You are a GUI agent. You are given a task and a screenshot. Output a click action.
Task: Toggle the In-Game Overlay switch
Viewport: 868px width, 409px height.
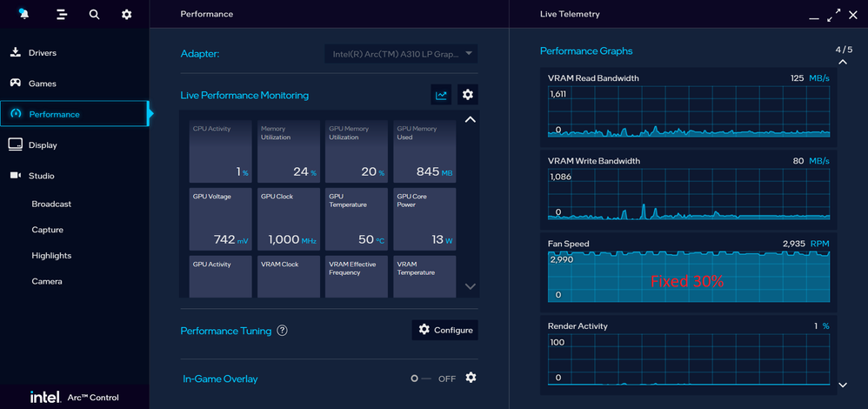421,379
